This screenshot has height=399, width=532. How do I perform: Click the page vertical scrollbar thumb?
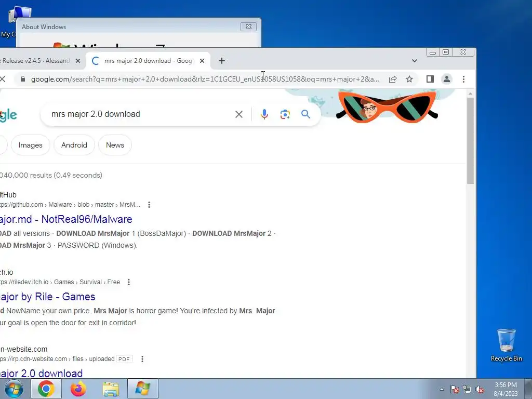click(470, 141)
